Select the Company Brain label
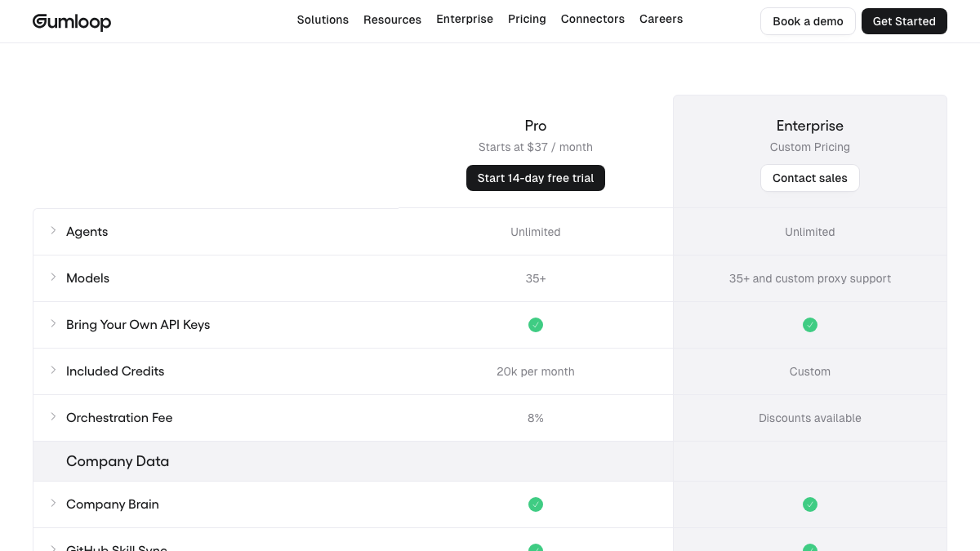 click(113, 504)
